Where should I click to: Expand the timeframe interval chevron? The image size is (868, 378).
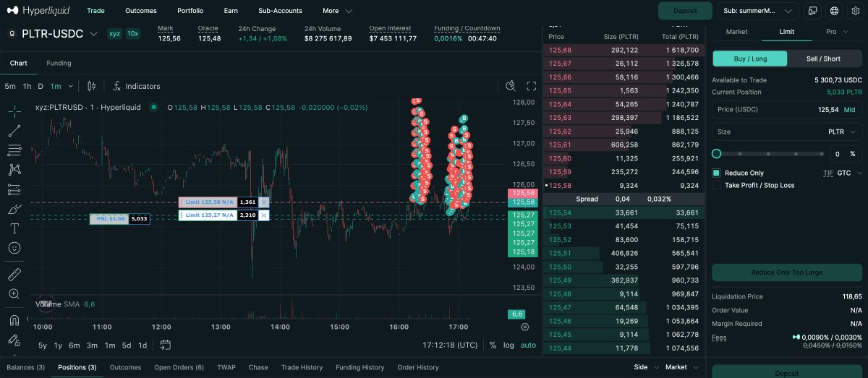[x=70, y=86]
